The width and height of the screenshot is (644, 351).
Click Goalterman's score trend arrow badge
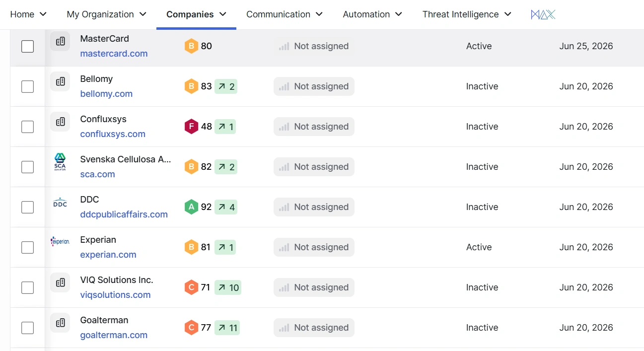pyautogui.click(x=227, y=328)
